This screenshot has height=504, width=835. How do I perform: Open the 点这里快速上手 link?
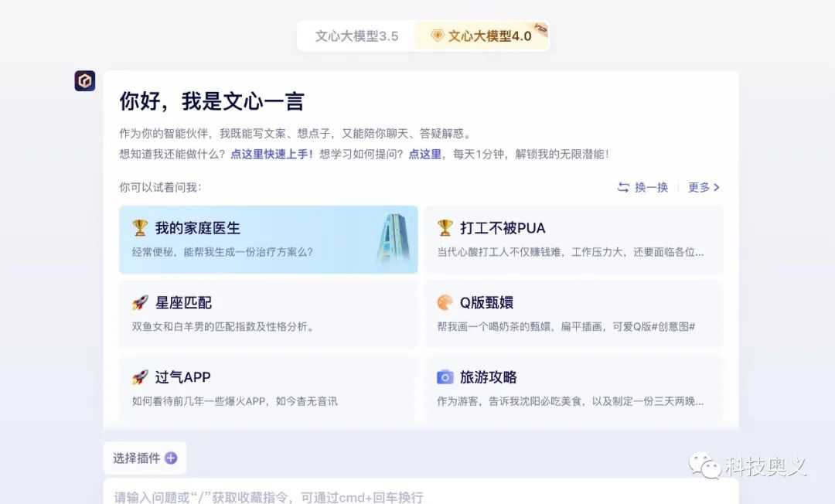(x=272, y=154)
